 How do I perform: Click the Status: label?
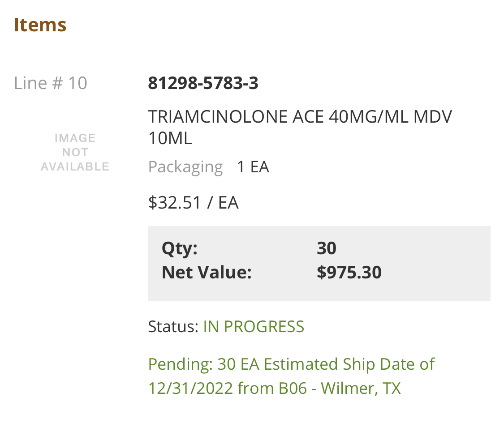(173, 327)
